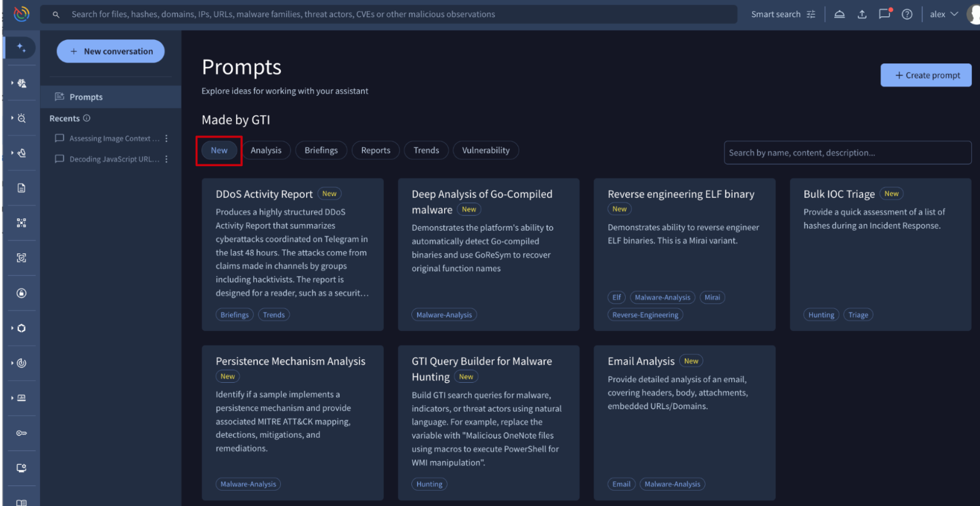The image size is (980, 506).
Task: Focus the global search input field
Action: [x=388, y=14]
